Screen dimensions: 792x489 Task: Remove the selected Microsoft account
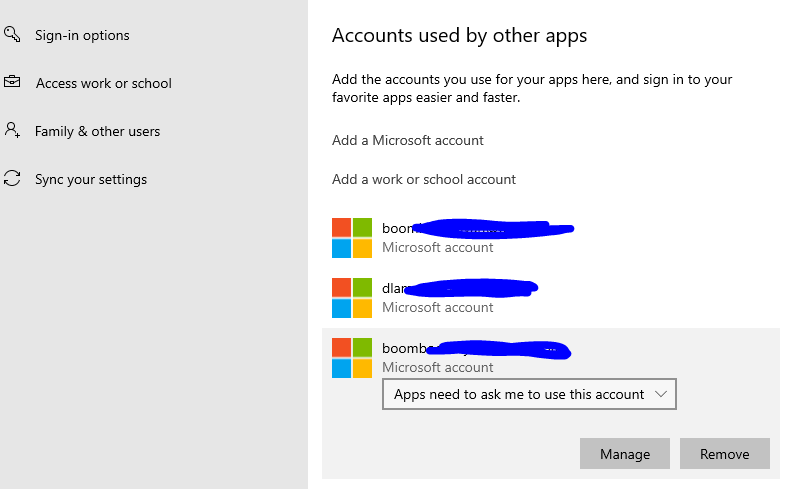point(725,454)
